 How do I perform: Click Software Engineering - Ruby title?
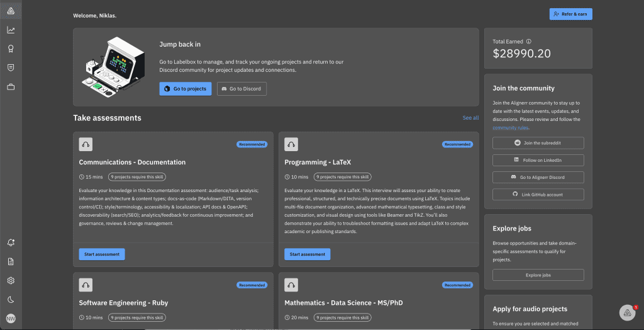(124, 303)
